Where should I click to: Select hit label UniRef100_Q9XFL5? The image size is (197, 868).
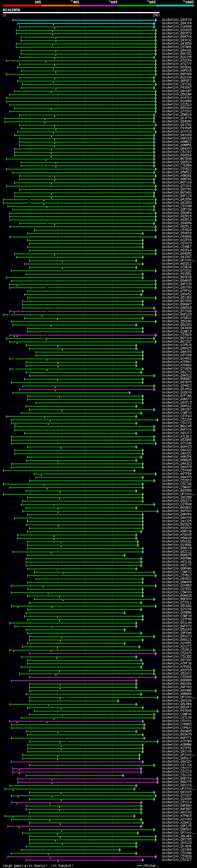pos(177,403)
